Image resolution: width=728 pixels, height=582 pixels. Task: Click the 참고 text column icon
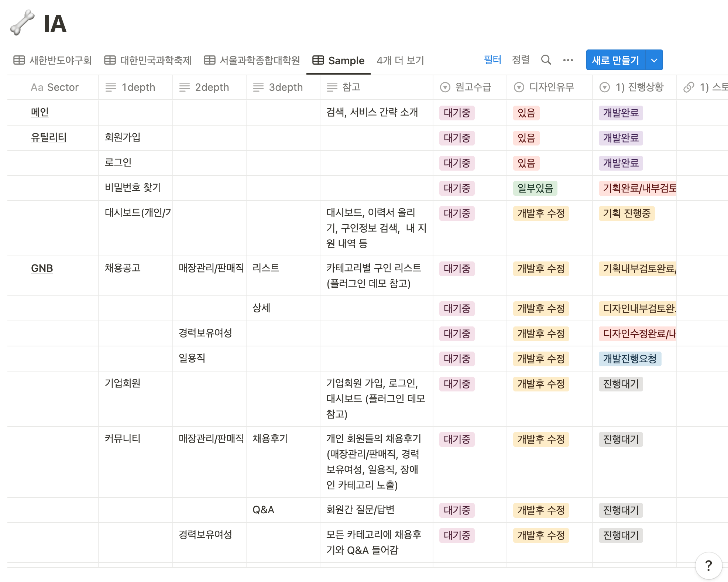coord(332,87)
